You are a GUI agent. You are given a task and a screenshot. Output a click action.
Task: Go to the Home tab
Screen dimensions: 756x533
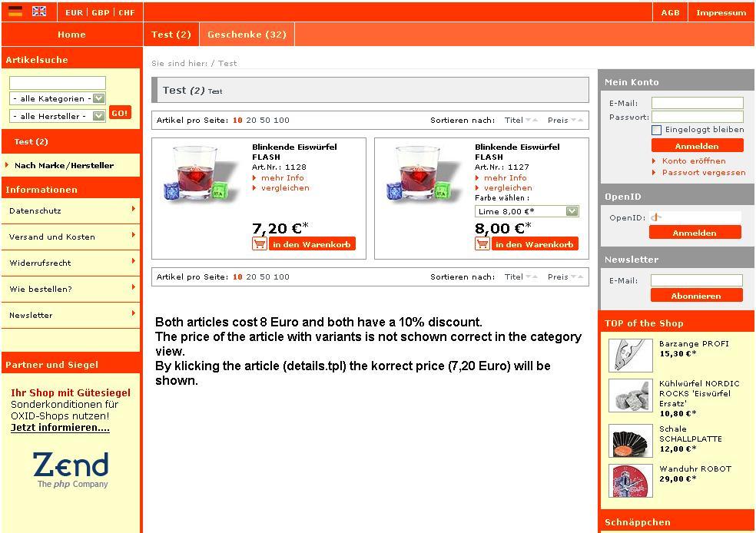71,35
